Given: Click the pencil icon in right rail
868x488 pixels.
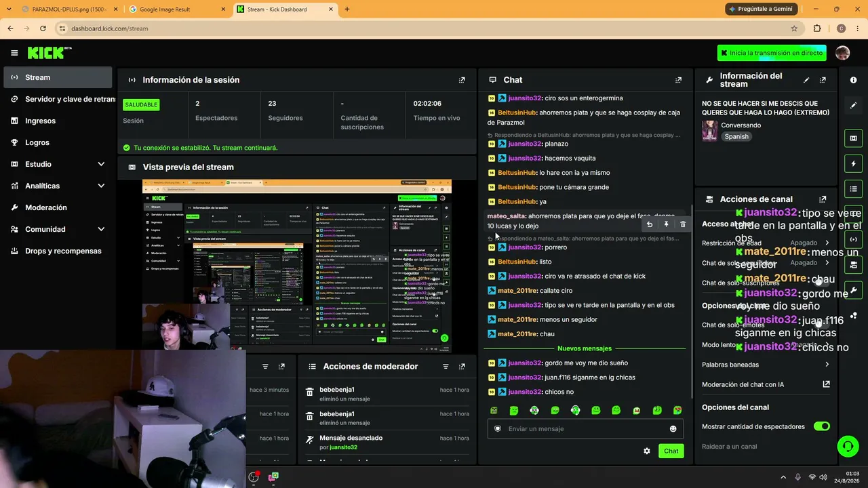Looking at the screenshot, I should click(853, 106).
